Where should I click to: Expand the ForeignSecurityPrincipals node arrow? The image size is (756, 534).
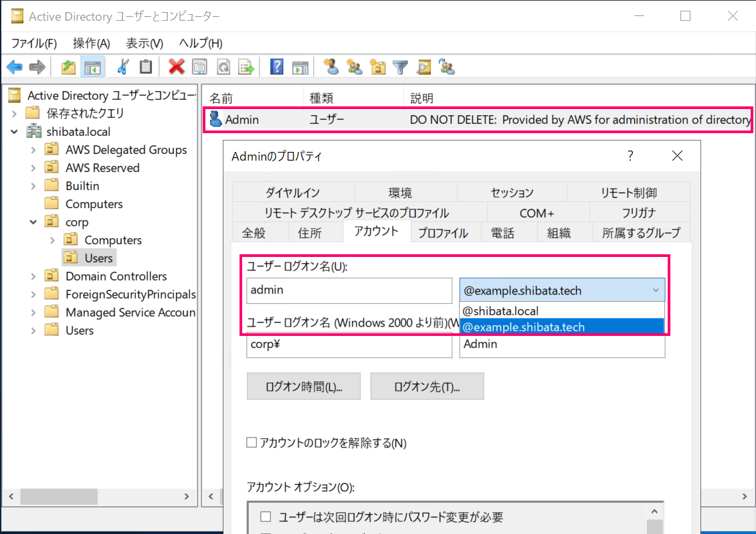[33, 294]
